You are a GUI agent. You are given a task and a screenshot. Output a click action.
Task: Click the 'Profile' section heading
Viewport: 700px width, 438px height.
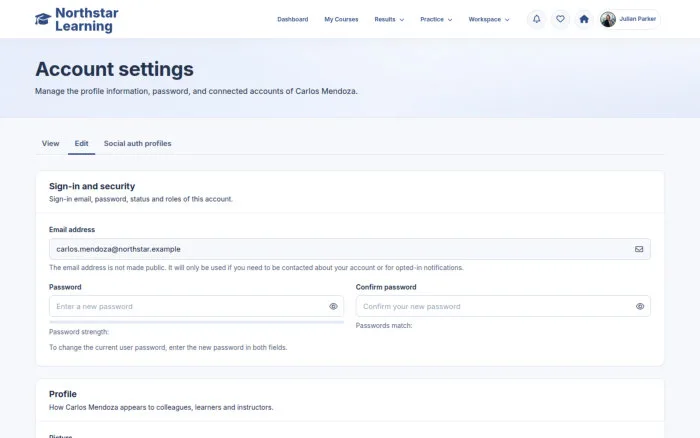pyautogui.click(x=62, y=394)
